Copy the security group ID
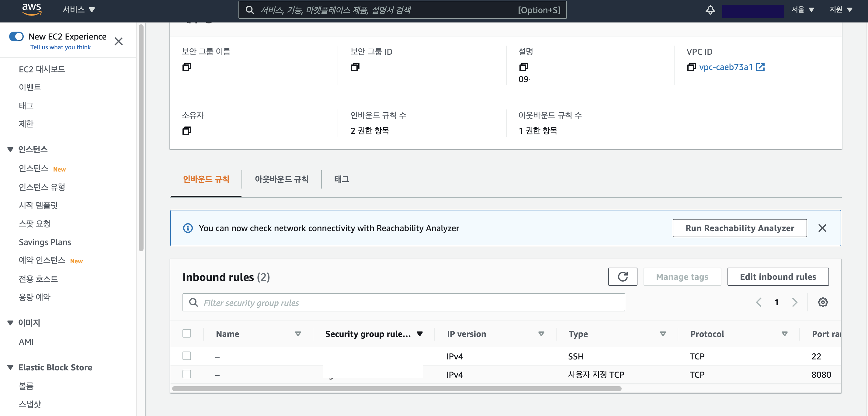The width and height of the screenshot is (868, 416). 355,67
